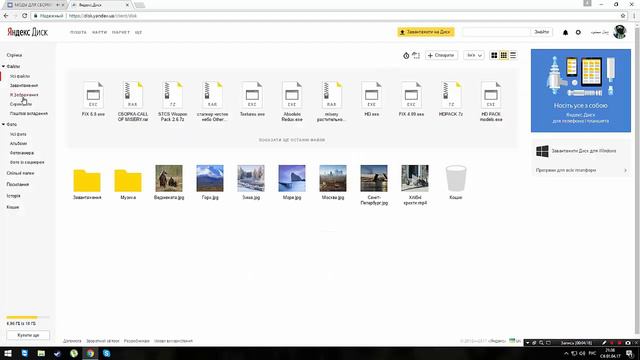Open account name dropdown beside avatar

tap(600, 32)
